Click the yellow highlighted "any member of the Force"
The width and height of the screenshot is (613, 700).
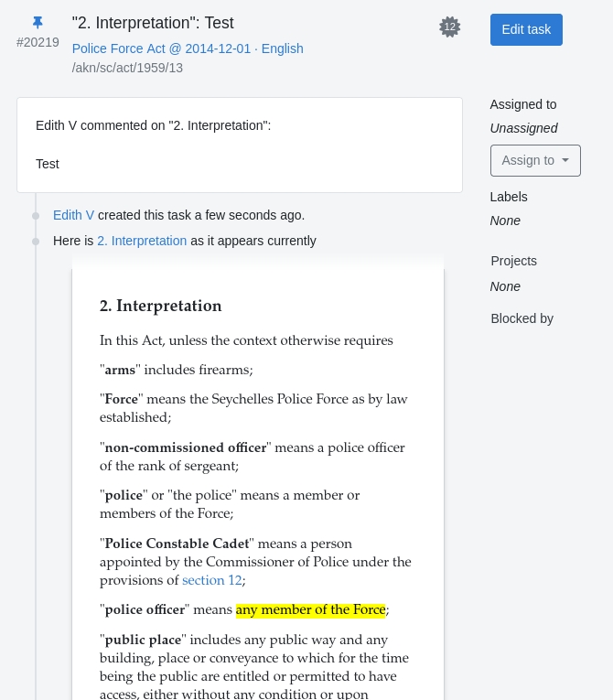[311, 609]
